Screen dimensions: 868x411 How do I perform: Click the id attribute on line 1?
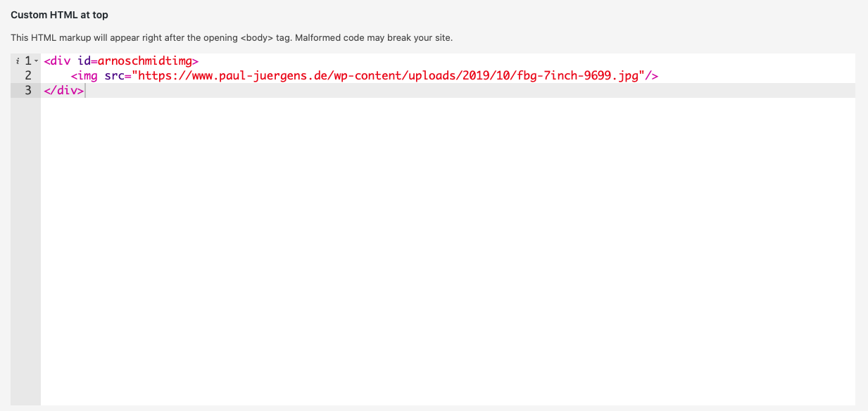click(84, 61)
